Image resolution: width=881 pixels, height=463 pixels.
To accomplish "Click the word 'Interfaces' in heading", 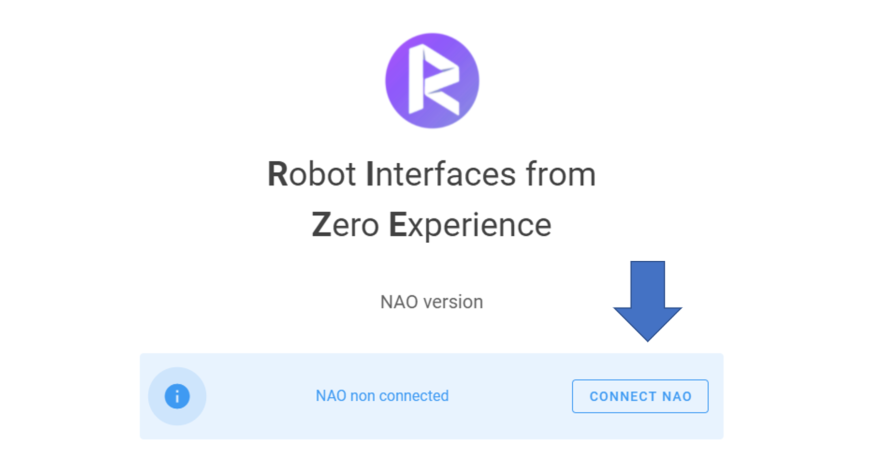I will [x=441, y=174].
